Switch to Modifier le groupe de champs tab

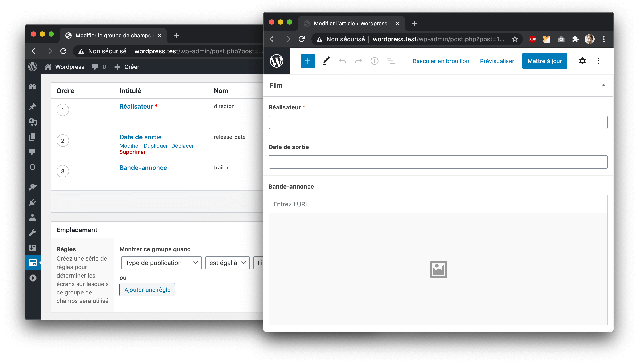113,36
